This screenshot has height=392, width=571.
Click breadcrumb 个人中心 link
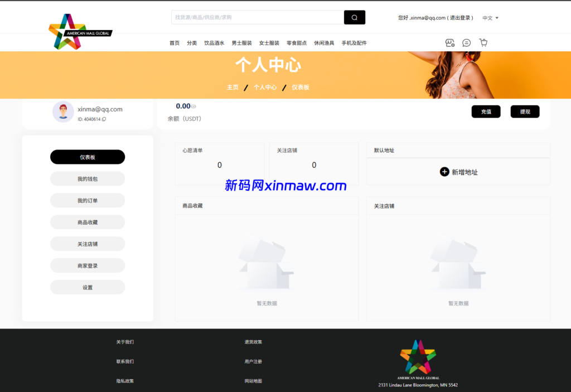point(265,88)
